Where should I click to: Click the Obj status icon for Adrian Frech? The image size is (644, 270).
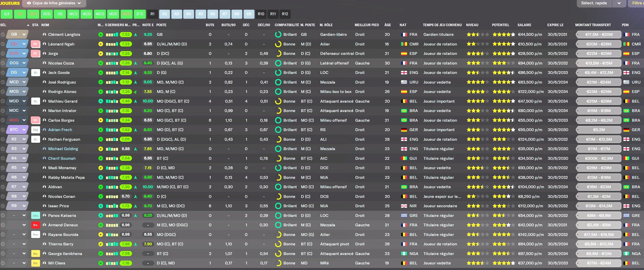tap(35, 130)
